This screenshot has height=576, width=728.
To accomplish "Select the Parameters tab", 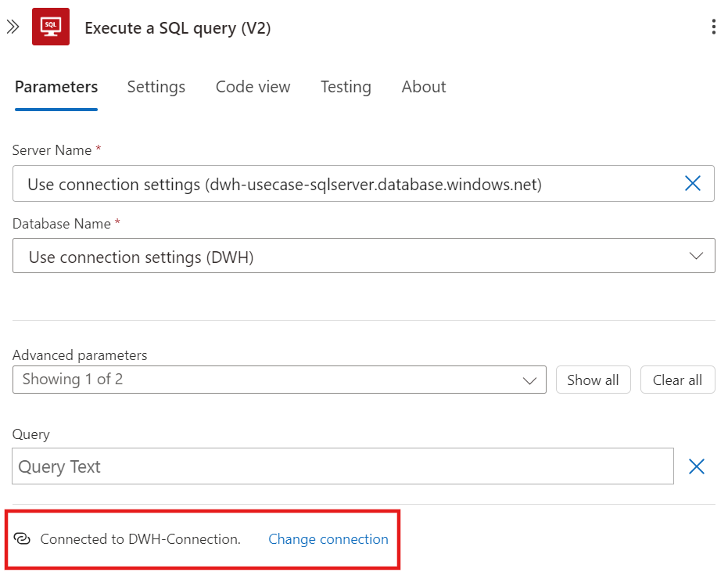I will [56, 87].
